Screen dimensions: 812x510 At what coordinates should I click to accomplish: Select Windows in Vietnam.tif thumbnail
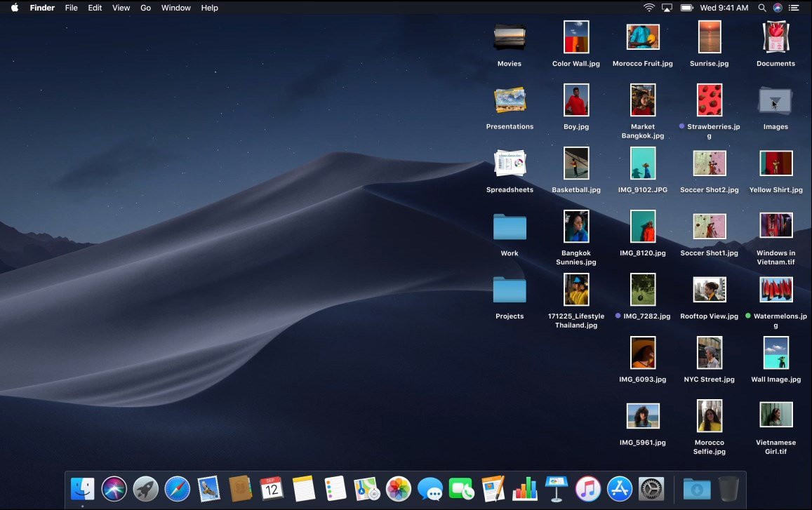[x=776, y=227]
